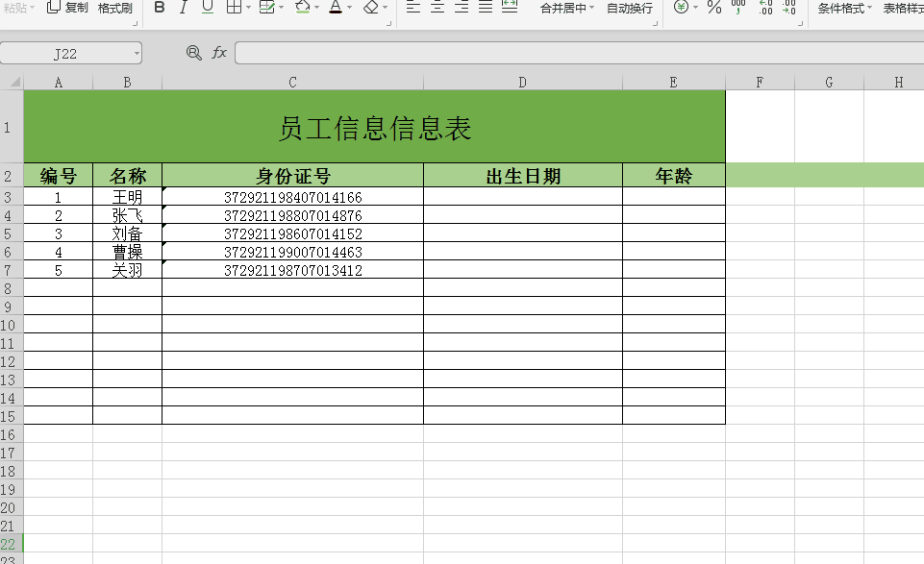Click into the formula bar

click(x=579, y=53)
